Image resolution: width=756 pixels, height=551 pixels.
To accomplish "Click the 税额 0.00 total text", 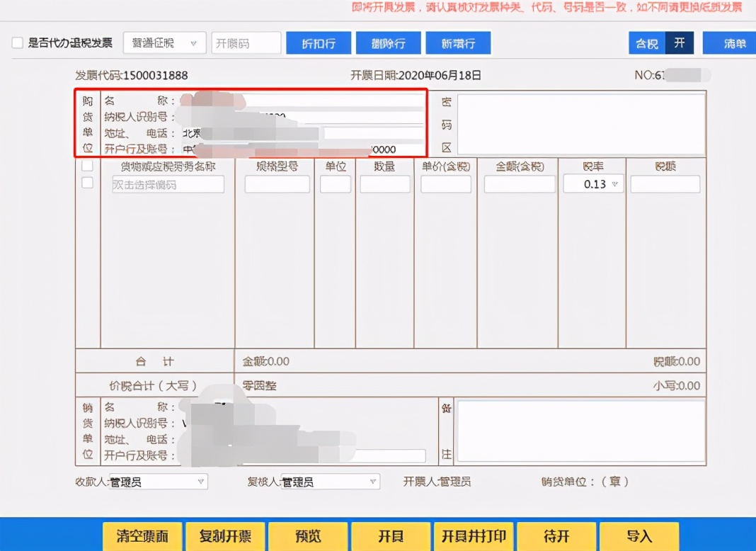I will point(677,361).
